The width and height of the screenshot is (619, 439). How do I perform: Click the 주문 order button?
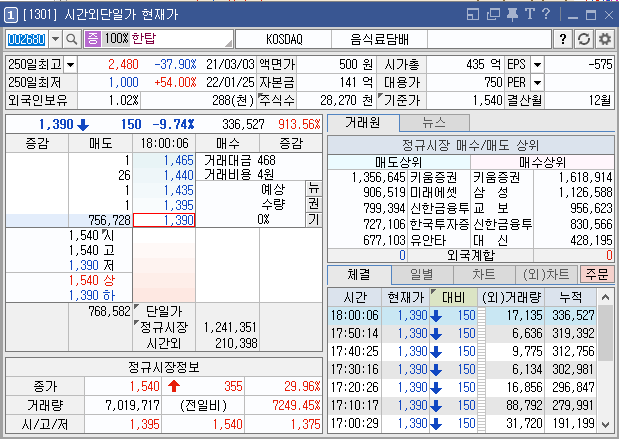coord(597,274)
